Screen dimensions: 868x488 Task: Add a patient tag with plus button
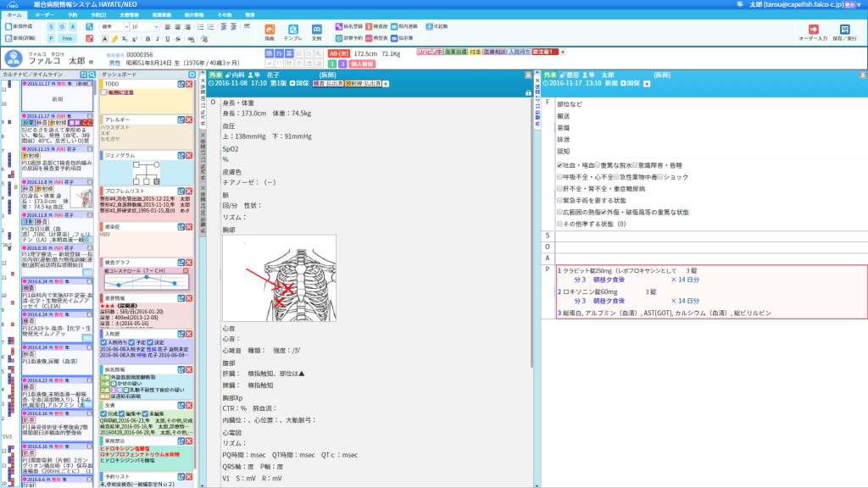[563, 52]
